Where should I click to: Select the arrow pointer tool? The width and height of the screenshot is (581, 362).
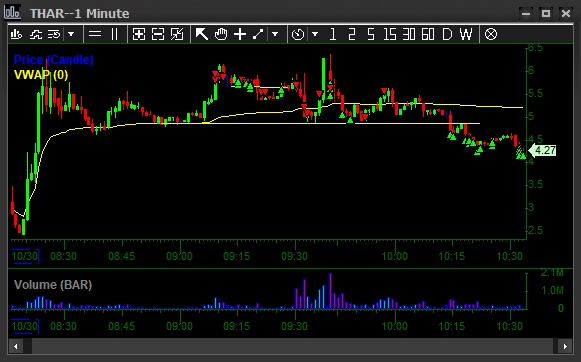click(202, 34)
